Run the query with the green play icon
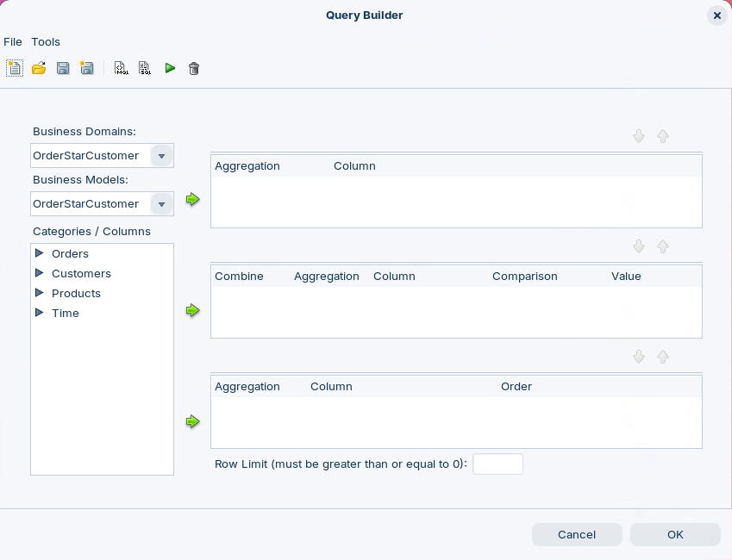Viewport: 732px width, 560px height. click(170, 68)
